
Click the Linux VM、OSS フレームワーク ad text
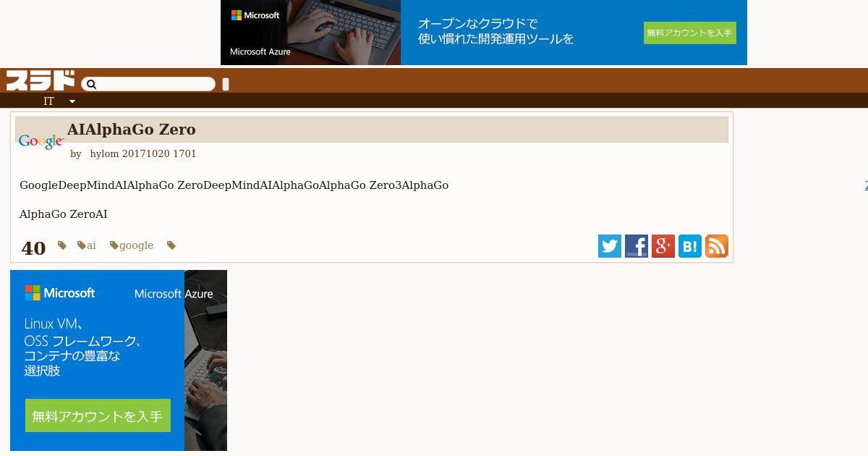[x=83, y=347]
